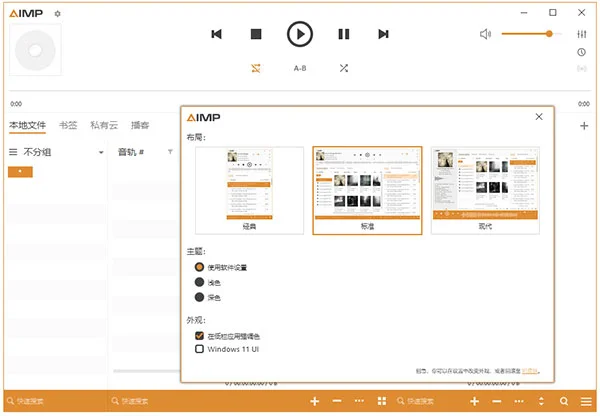Choose the 经典 layout thumbnail
The height and width of the screenshot is (416, 600).
pyautogui.click(x=249, y=190)
